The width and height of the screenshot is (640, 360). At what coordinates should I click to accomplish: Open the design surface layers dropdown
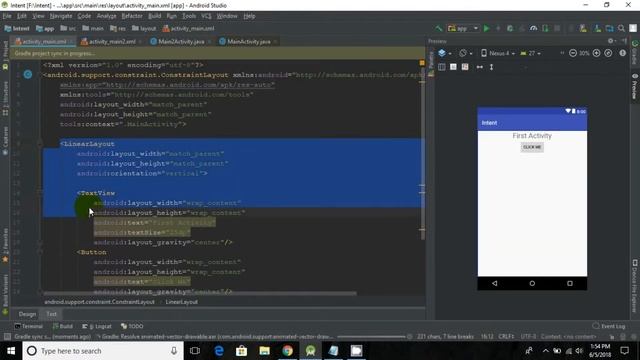pos(444,53)
